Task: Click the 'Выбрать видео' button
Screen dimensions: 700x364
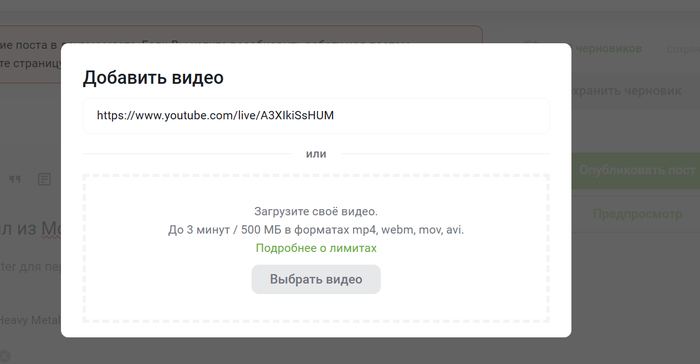Action: tap(316, 280)
